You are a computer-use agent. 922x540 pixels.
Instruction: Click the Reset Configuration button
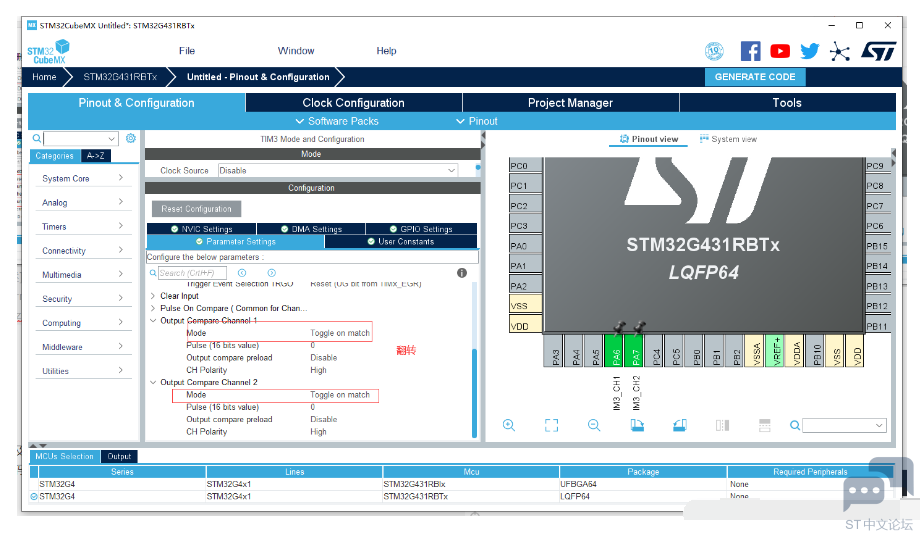[x=196, y=209]
